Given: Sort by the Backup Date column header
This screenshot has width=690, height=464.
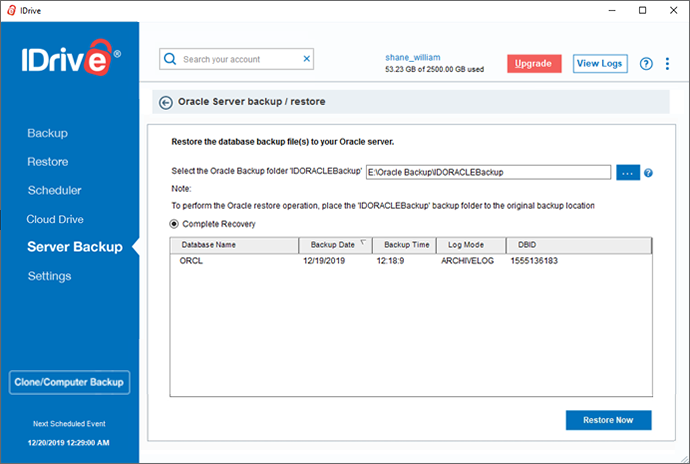Looking at the screenshot, I should coord(335,245).
